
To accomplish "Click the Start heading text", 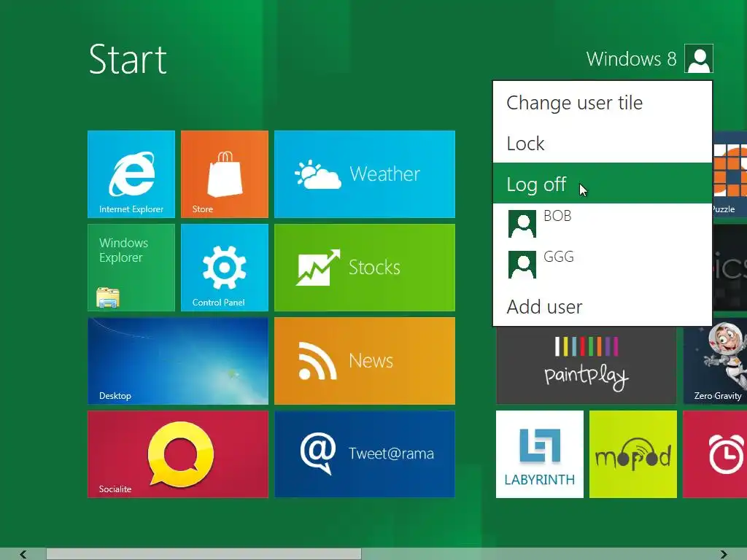I will pos(128,59).
